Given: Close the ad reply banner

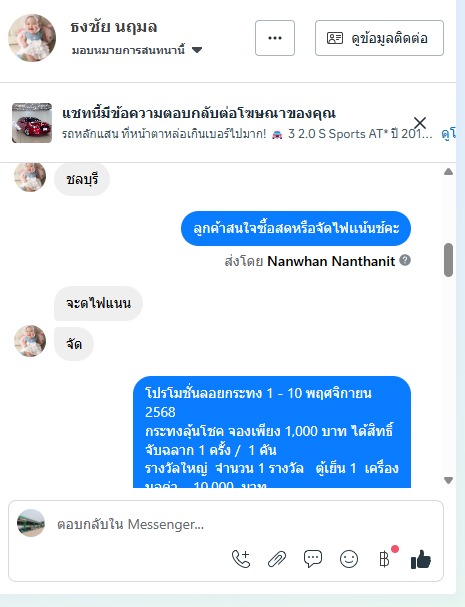Looking at the screenshot, I should (420, 123).
